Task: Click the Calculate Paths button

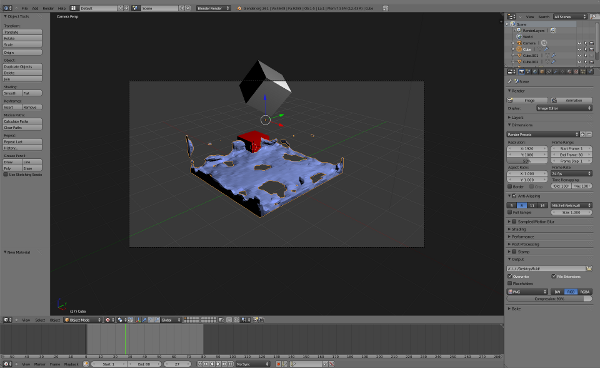Action: (x=23, y=121)
